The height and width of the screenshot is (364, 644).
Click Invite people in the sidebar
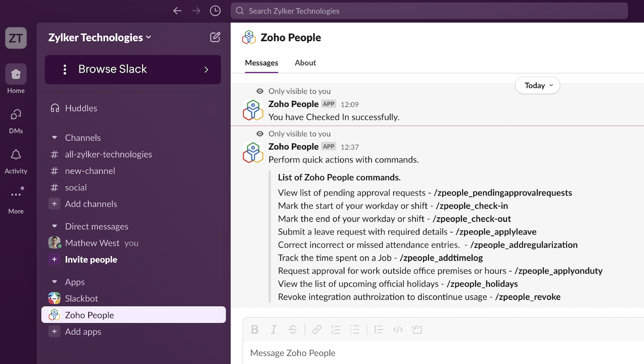tap(91, 259)
